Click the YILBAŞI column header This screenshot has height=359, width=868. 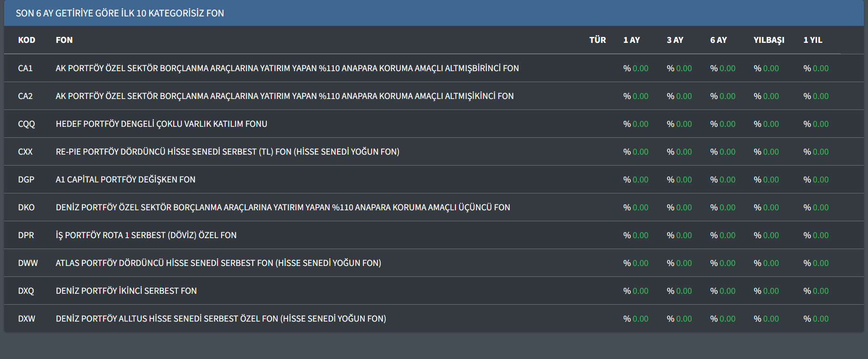point(769,40)
